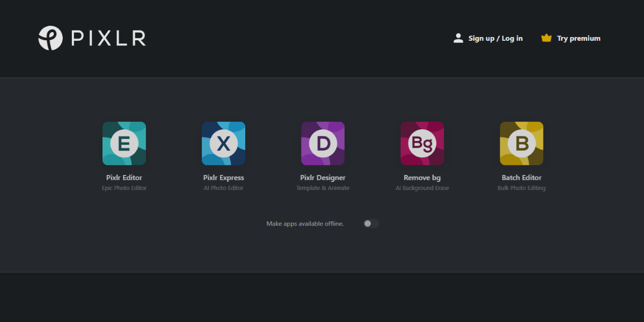Select the "Pixlr Express" title text
The width and height of the screenshot is (644, 322).
(223, 178)
